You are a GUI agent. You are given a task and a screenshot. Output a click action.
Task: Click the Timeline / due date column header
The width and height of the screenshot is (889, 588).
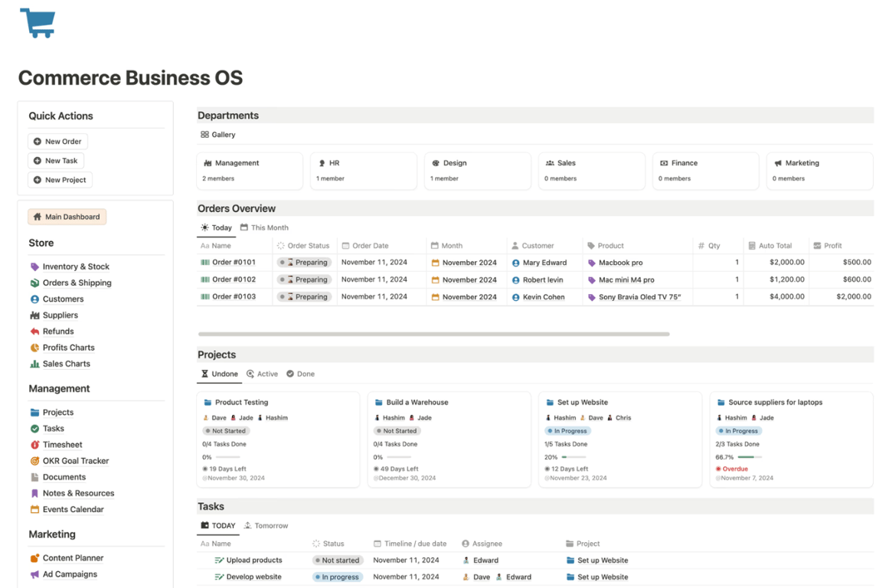point(410,543)
